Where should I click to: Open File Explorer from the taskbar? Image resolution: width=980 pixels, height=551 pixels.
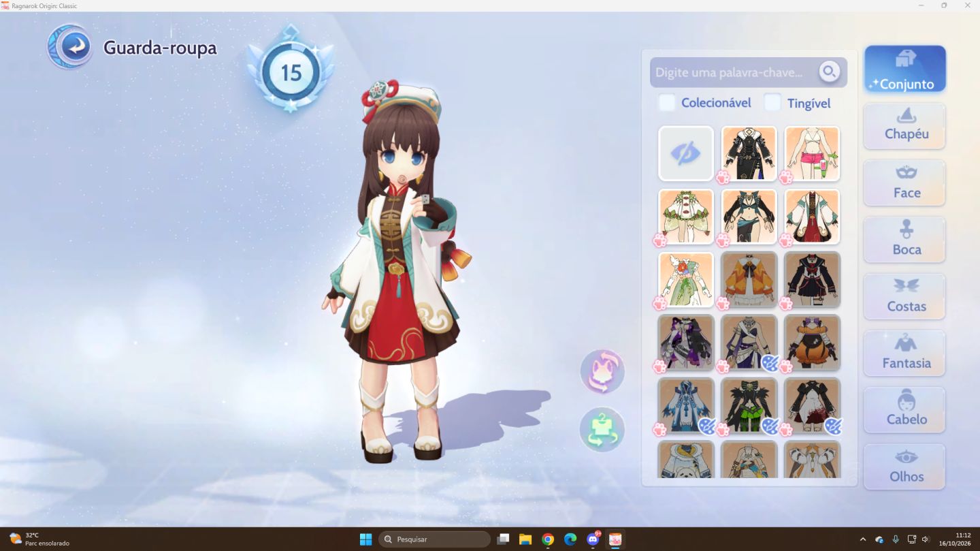coord(525,539)
